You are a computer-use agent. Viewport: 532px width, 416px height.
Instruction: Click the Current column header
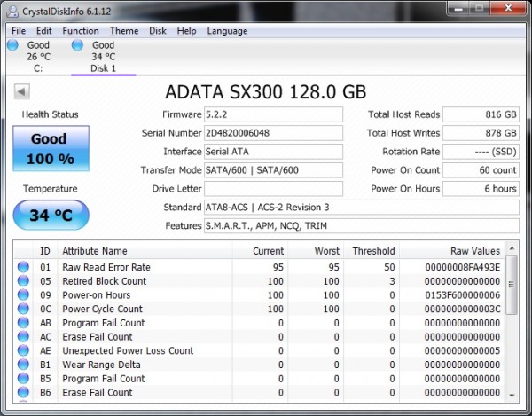tap(260, 251)
